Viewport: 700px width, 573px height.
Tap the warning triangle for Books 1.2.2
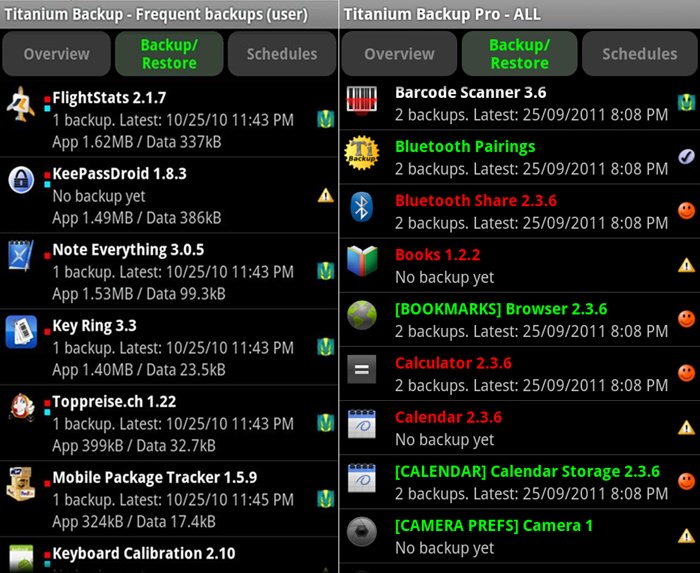[687, 266]
